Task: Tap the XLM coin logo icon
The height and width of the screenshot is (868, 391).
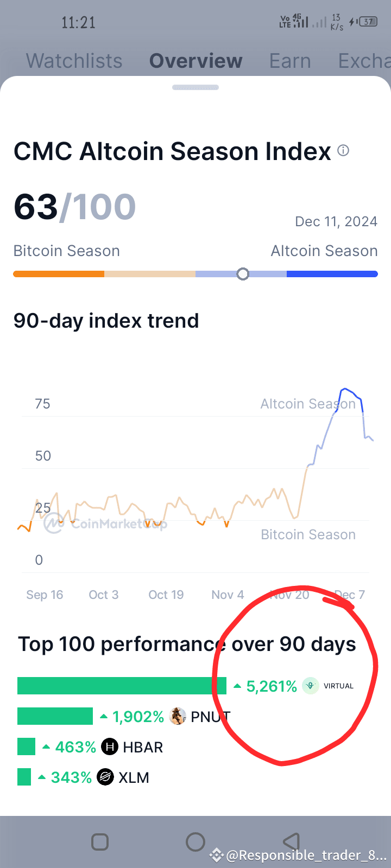Action: tap(105, 777)
